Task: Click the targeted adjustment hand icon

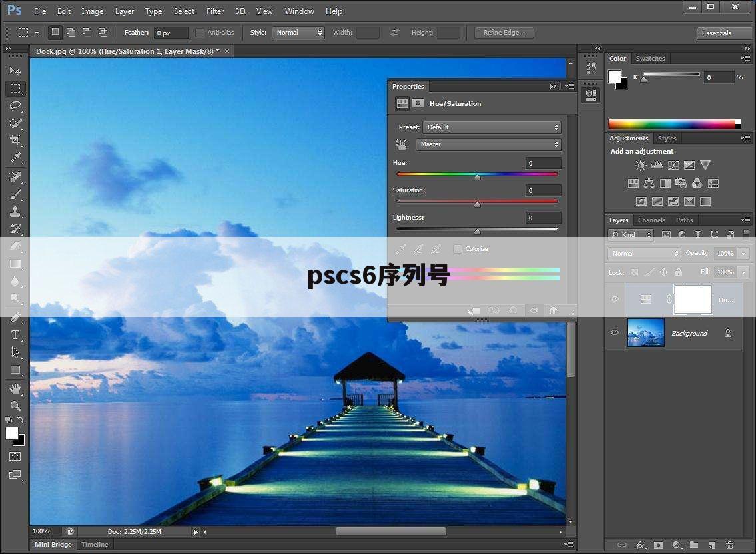Action: tap(401, 144)
